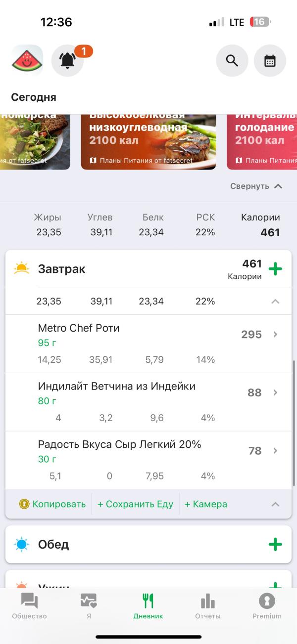This screenshot has height=644, width=297.
Task: Open the Я profile tab
Action: 89,606
